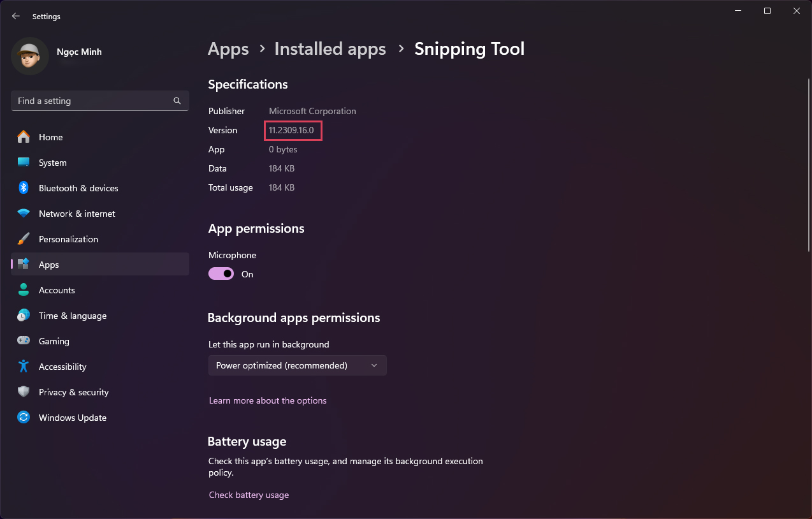
Task: Click the Find a setting search box
Action: tap(100, 101)
